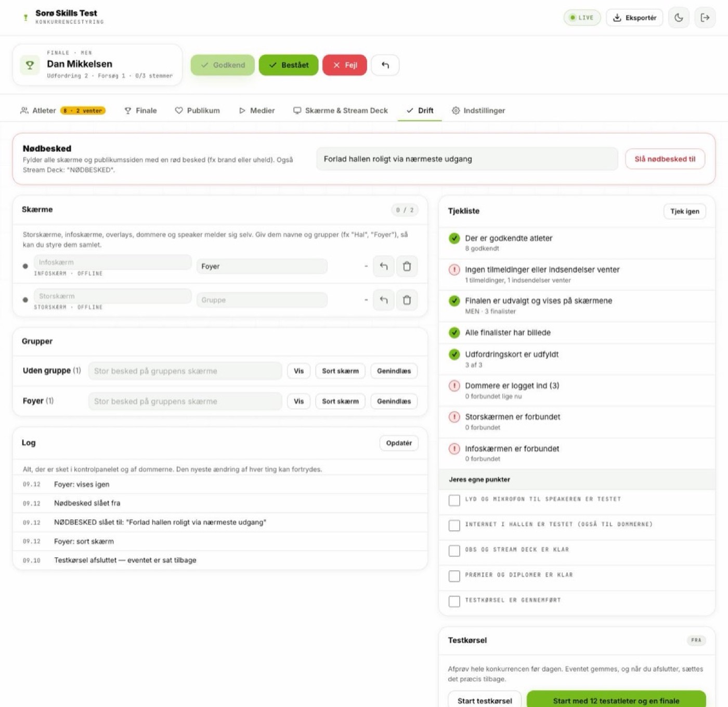The image size is (728, 707).
Task: Click the message field for Uden gruppe
Action: tap(185, 371)
